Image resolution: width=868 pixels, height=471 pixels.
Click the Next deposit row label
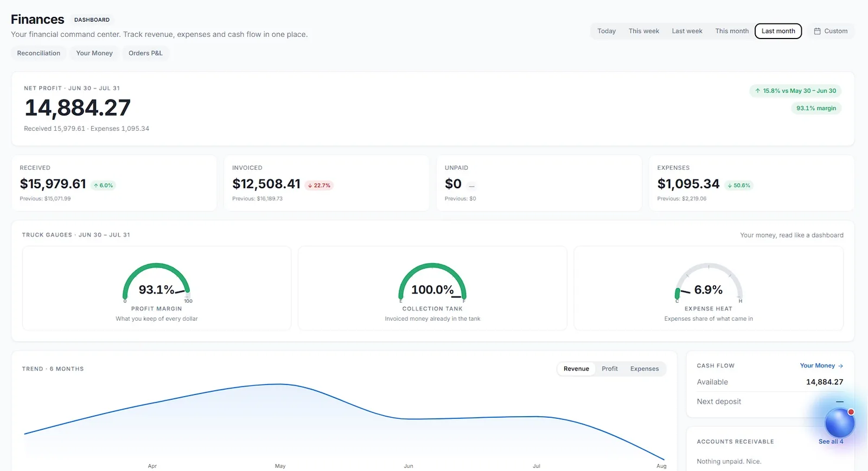point(719,402)
